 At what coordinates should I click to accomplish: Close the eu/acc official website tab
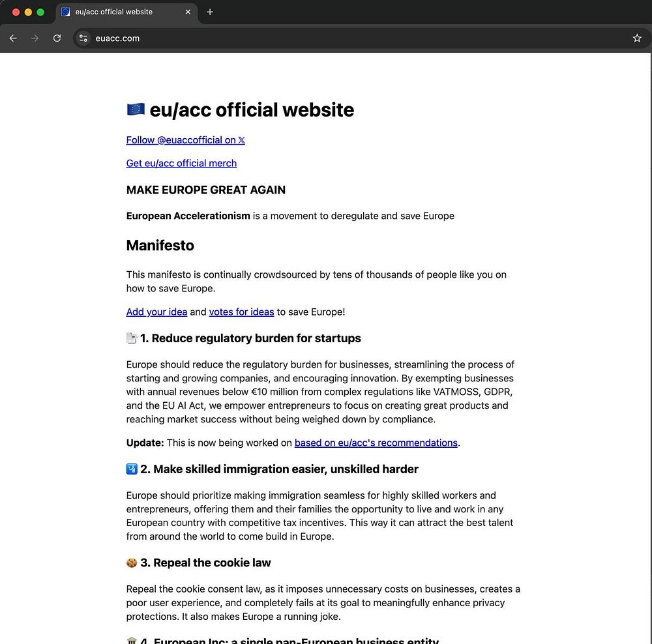(188, 12)
